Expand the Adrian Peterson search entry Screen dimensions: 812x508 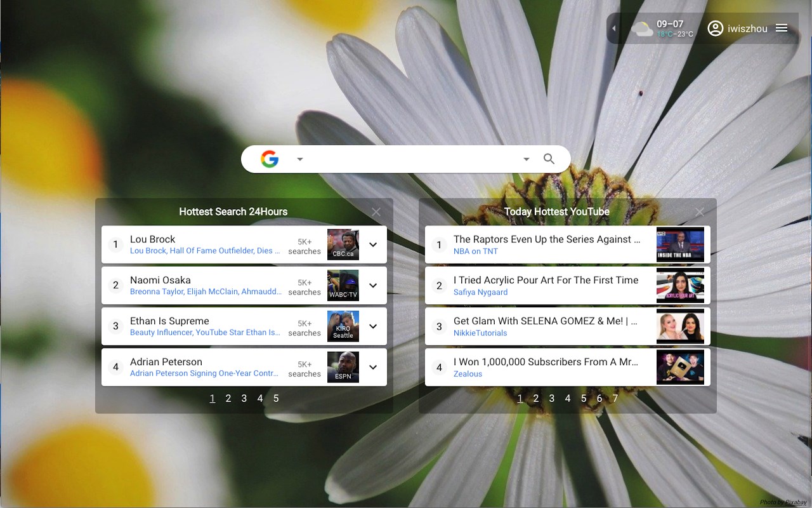point(373,367)
